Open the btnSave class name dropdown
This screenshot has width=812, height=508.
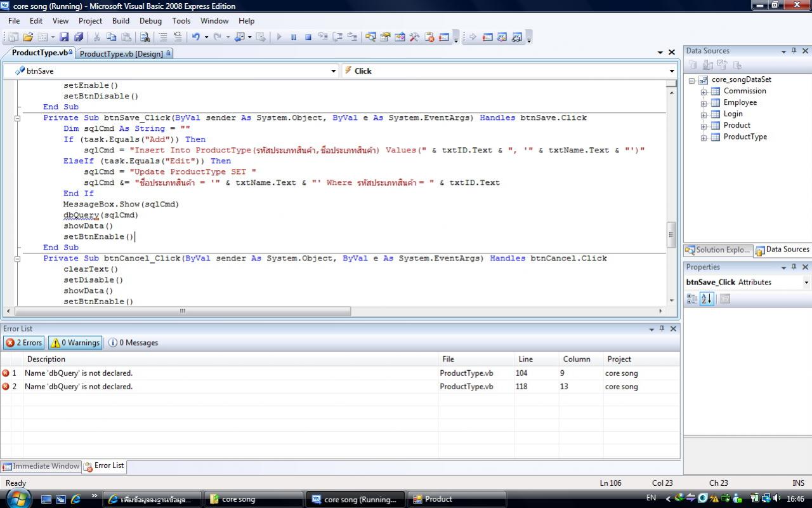[334, 71]
